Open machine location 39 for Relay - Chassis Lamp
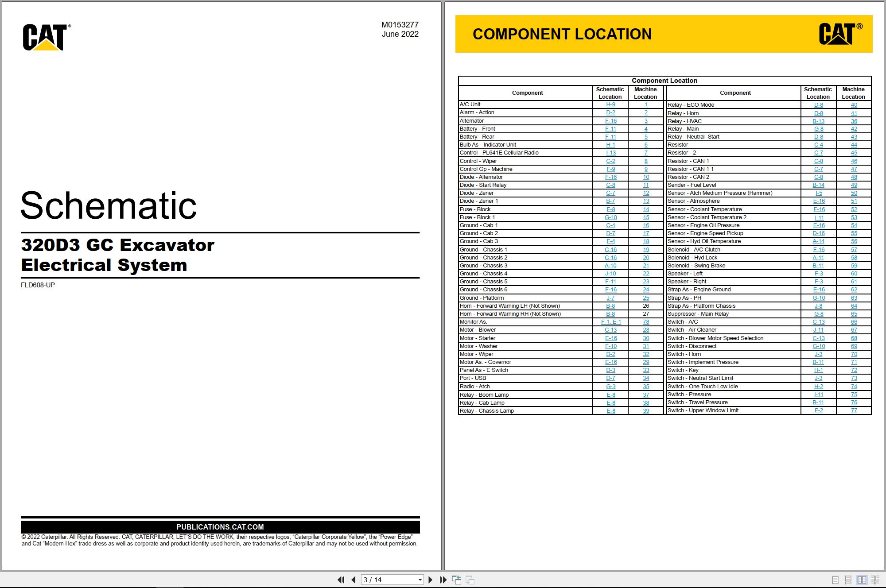Screen dimensions: 886x588 (x=646, y=411)
